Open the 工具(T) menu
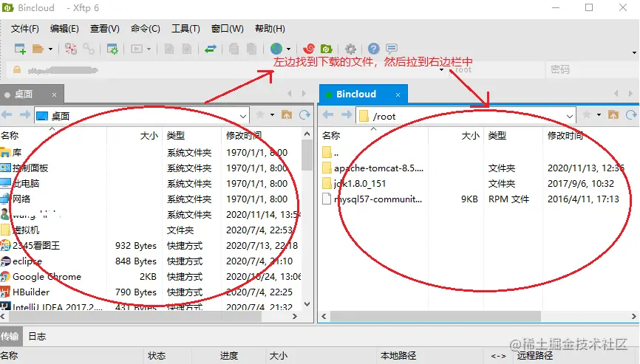 (185, 29)
